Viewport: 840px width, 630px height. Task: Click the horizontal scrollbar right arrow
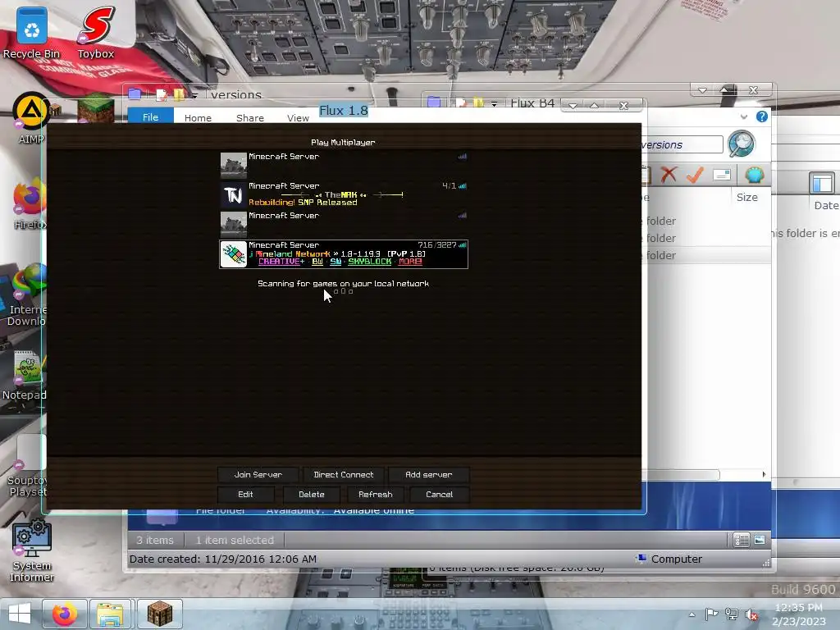coord(764,474)
